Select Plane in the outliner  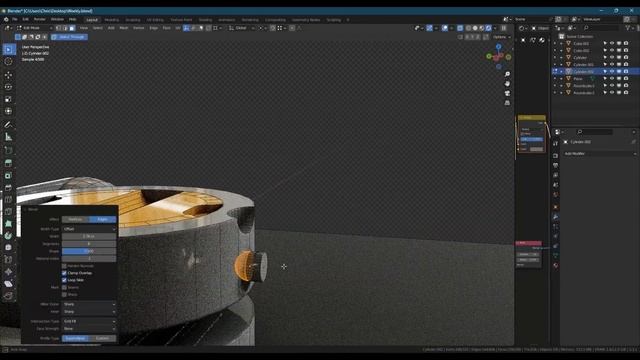tap(578, 78)
